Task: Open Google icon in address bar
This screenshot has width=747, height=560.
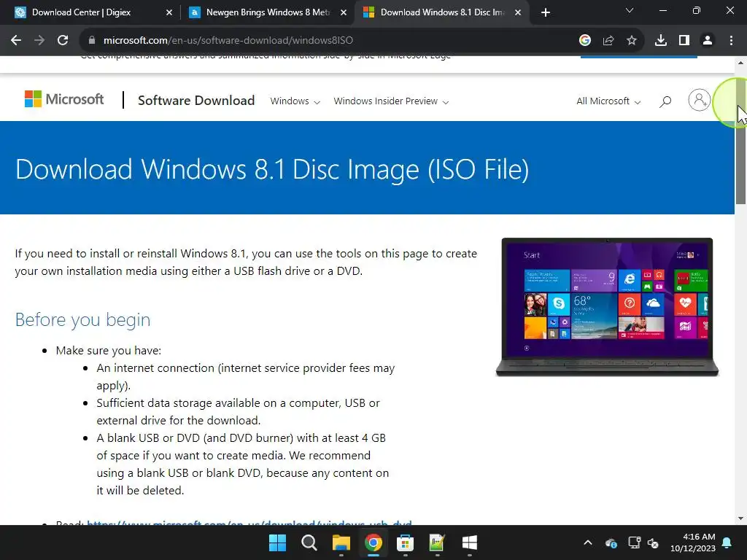Action: [x=585, y=41]
